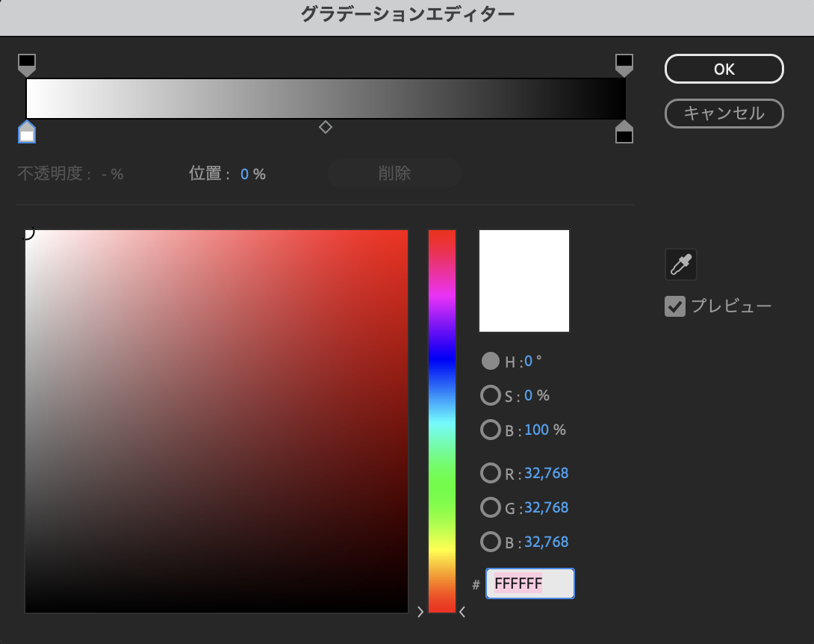The width and height of the screenshot is (814, 644).
Task: Select the Red channel radio button
Action: pyautogui.click(x=491, y=473)
